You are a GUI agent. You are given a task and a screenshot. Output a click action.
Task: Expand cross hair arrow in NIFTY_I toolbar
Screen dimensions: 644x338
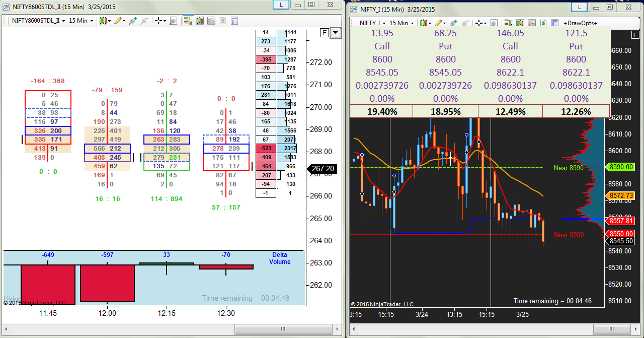pyautogui.click(x=486, y=23)
